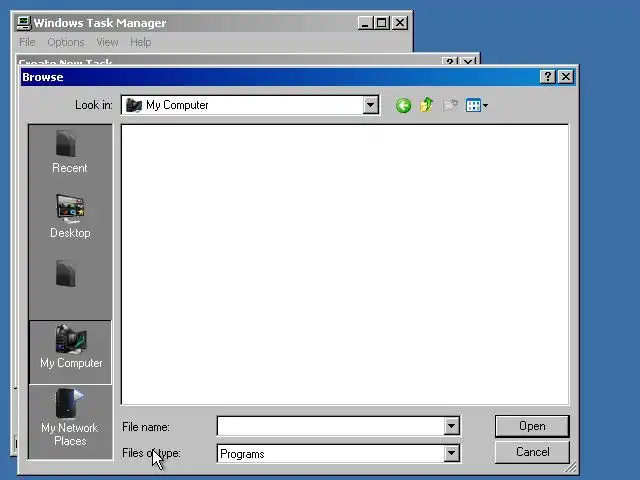Minimize the Windows Task Manager window
Image resolution: width=640 pixels, height=480 pixels.
(365, 23)
